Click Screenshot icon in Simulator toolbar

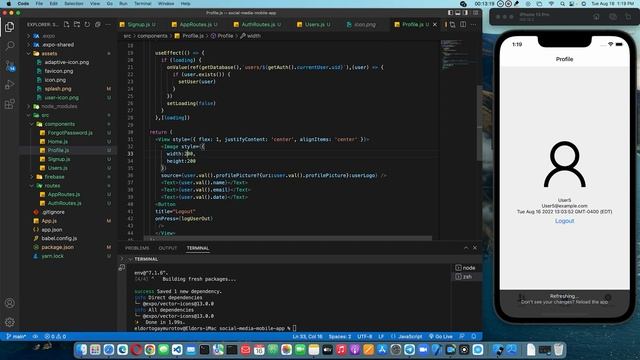tap(613, 17)
